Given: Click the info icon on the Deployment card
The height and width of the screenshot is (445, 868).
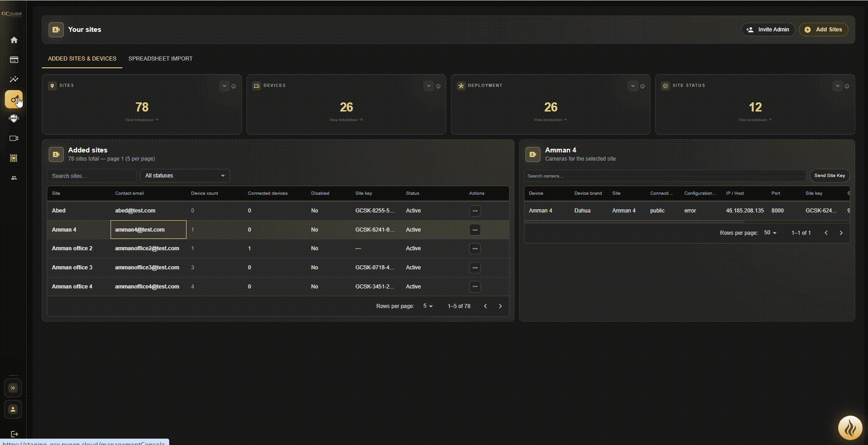Looking at the screenshot, I should tap(642, 86).
